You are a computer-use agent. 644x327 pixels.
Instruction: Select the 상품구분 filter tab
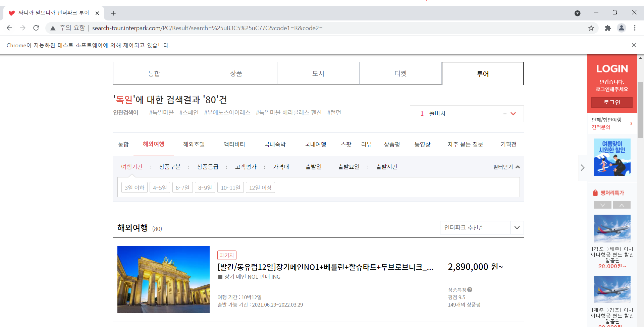[x=170, y=167]
